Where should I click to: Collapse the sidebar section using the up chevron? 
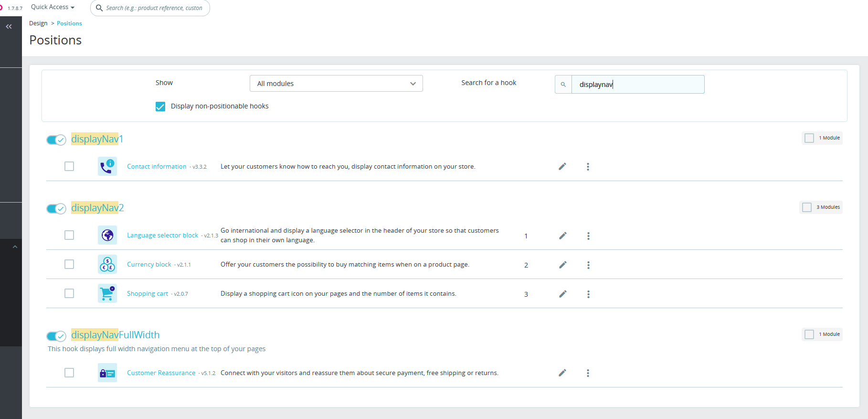click(15, 247)
